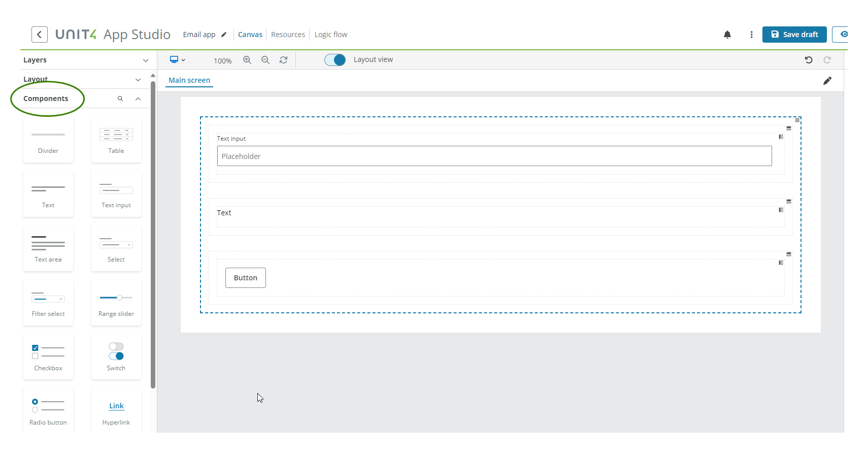Click row handle of the Text row
Image resolution: width=868 pixels, height=453 pixels.
click(789, 202)
